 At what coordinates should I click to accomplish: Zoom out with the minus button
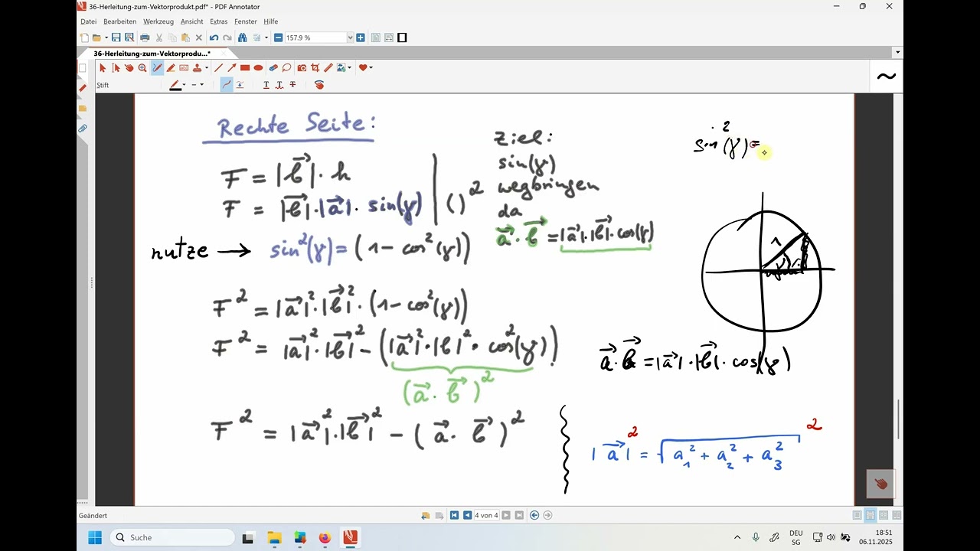pos(279,37)
